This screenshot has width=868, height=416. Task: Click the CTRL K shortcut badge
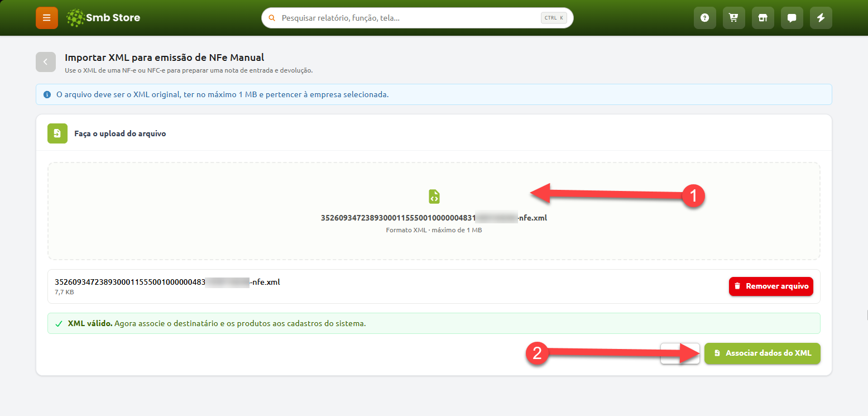pyautogui.click(x=554, y=18)
